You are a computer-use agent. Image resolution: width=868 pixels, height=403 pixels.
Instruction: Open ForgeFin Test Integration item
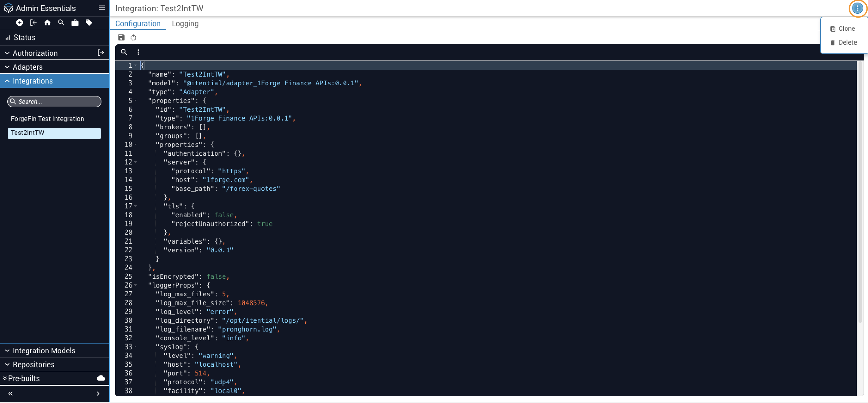[x=48, y=119]
